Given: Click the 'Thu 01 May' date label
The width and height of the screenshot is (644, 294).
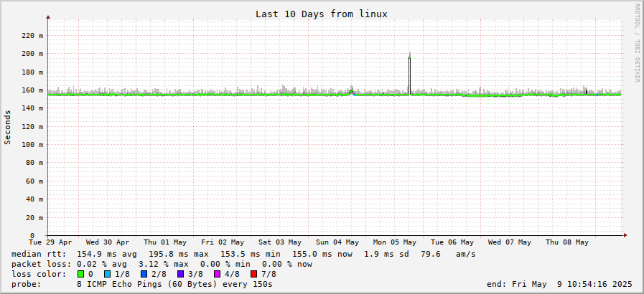Looking at the screenshot, I should (x=165, y=242).
